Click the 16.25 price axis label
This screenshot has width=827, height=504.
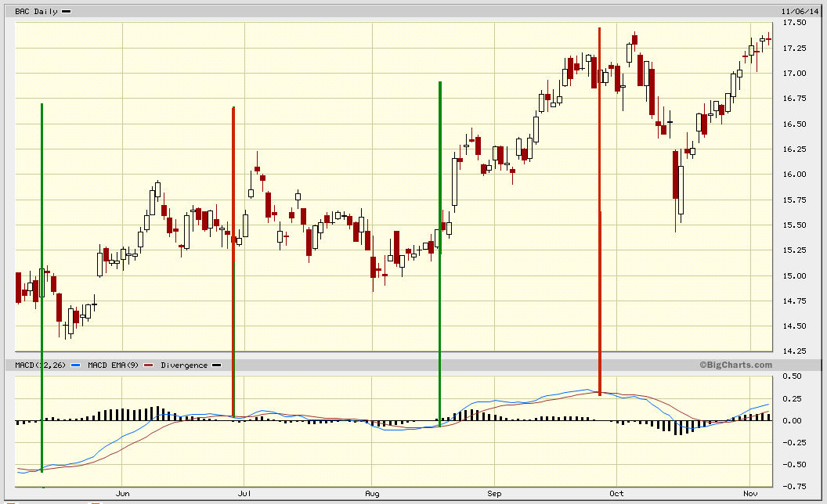[x=794, y=149]
